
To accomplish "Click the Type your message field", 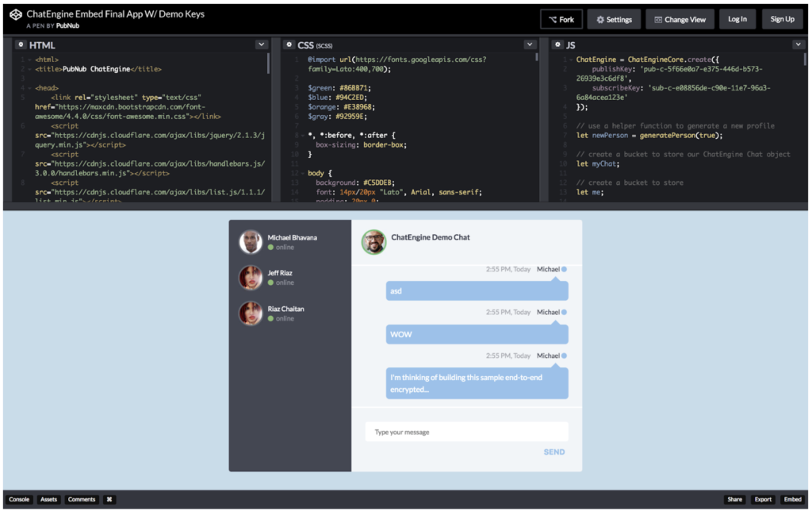I will 466,431.
